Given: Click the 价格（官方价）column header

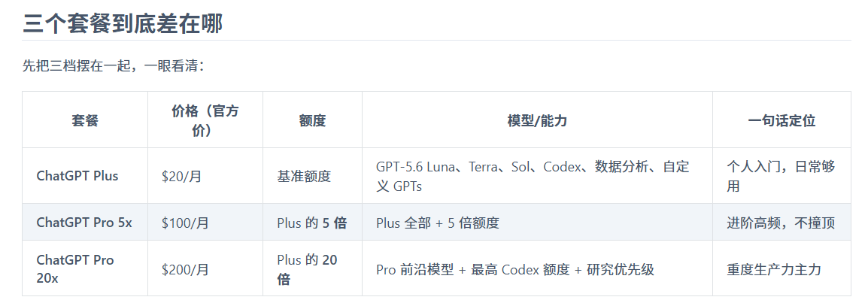Looking at the screenshot, I should coord(205,120).
